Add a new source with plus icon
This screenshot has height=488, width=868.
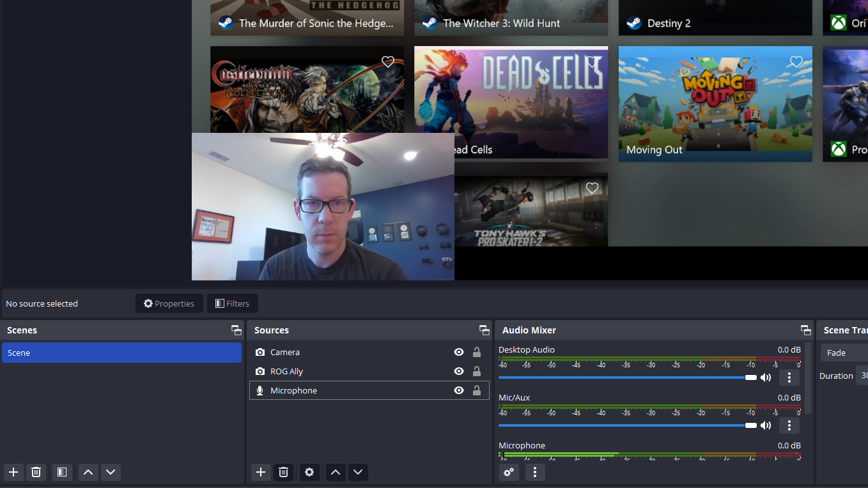click(261, 472)
